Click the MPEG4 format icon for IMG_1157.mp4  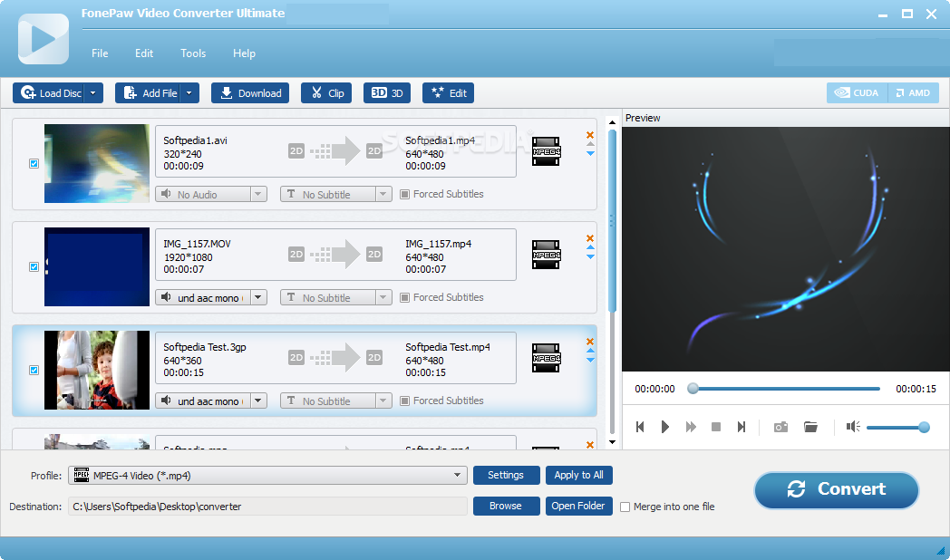[546, 255]
